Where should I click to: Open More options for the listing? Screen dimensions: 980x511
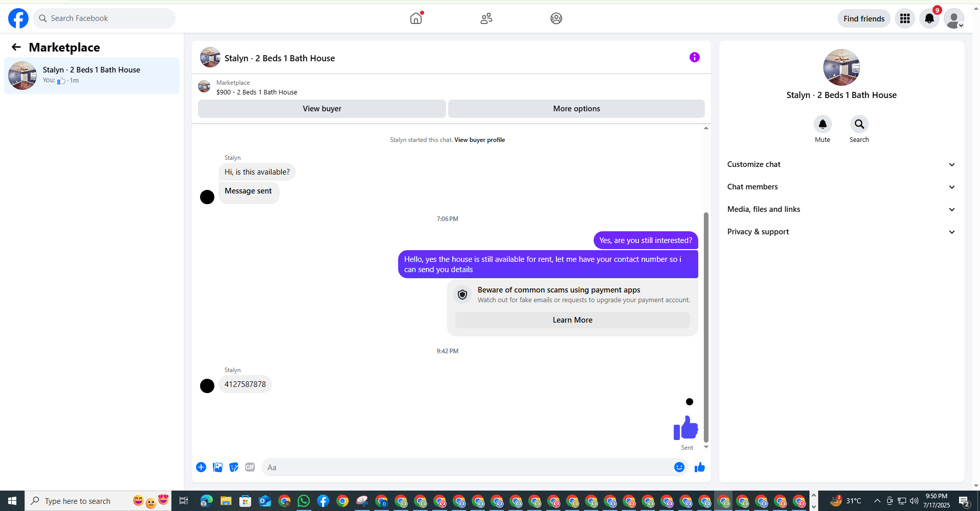576,109
